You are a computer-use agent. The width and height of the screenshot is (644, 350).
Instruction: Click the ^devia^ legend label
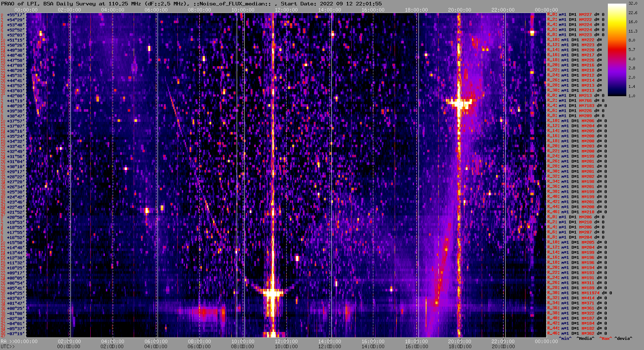623,338
